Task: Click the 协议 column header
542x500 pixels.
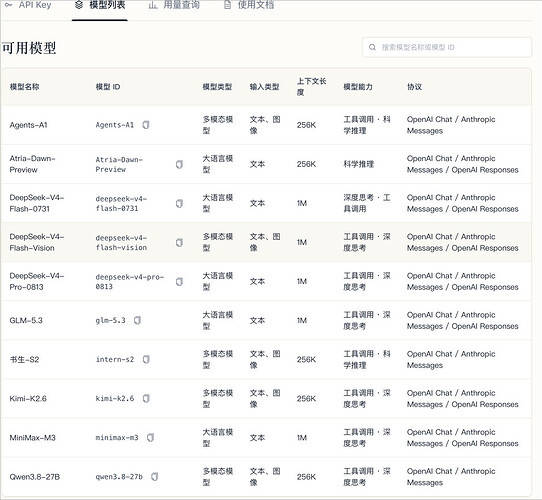Action: coord(414,87)
